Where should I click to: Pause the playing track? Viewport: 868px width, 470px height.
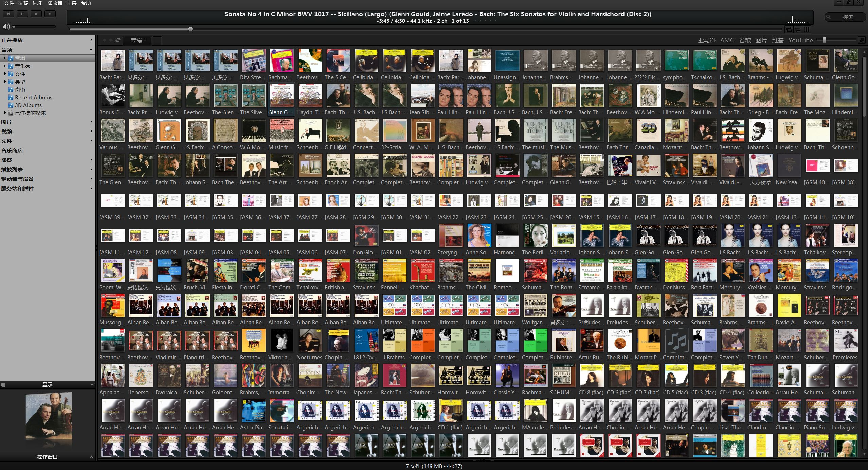(22, 14)
